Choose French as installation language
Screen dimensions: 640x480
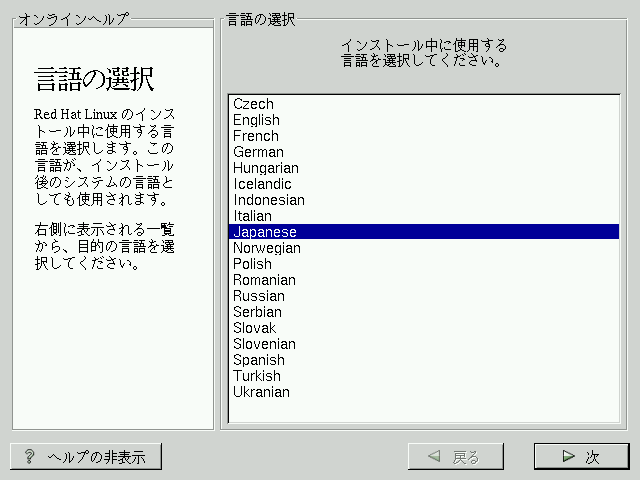point(255,136)
